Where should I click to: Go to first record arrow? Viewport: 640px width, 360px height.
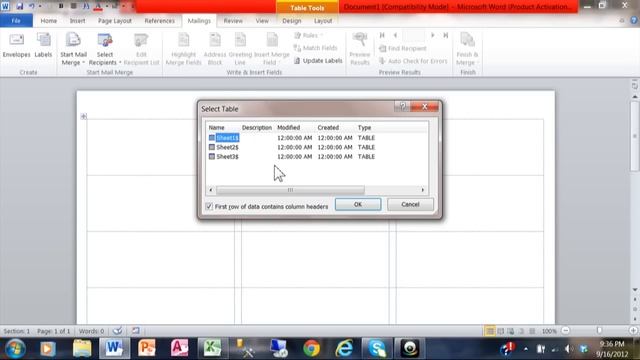pos(382,36)
